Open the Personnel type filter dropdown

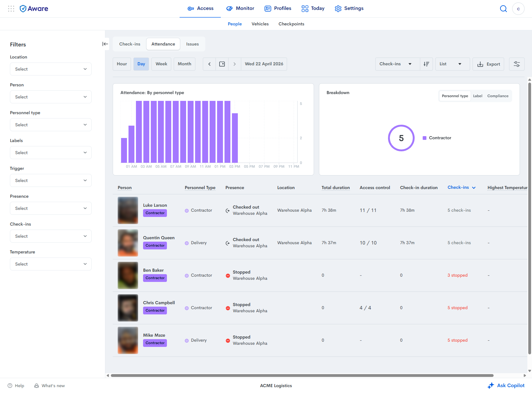click(x=51, y=125)
